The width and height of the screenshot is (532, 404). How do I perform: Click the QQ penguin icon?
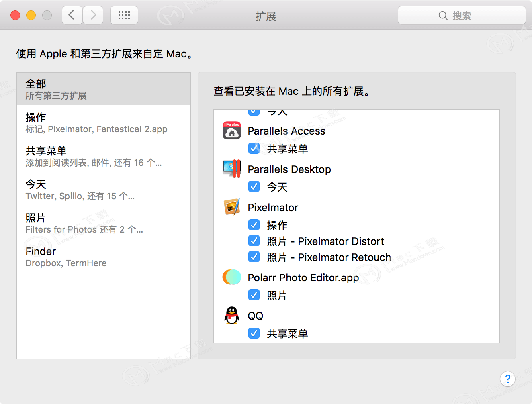232,315
